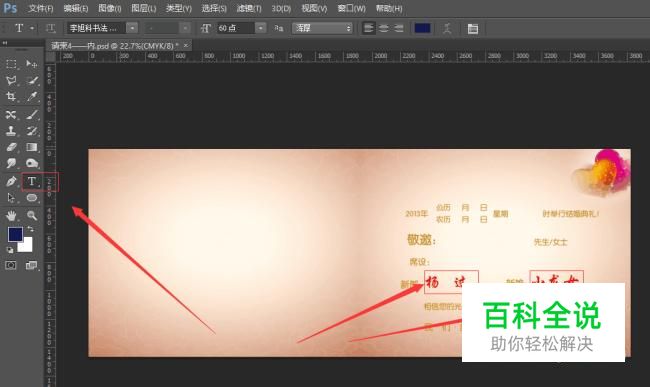Open the 类型(Y) menu
The image size is (650, 387).
click(179, 8)
